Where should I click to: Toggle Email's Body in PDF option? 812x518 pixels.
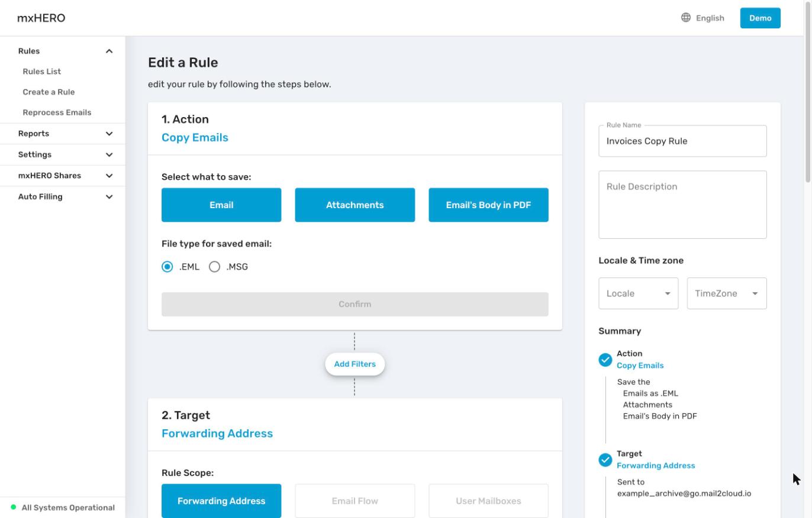[488, 205]
